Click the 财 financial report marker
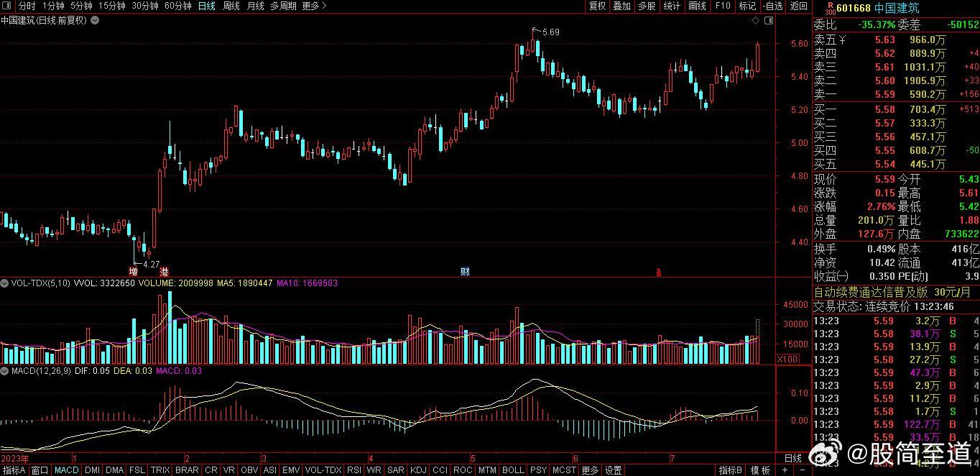Screen dimensions: 980x476 [x=465, y=272]
